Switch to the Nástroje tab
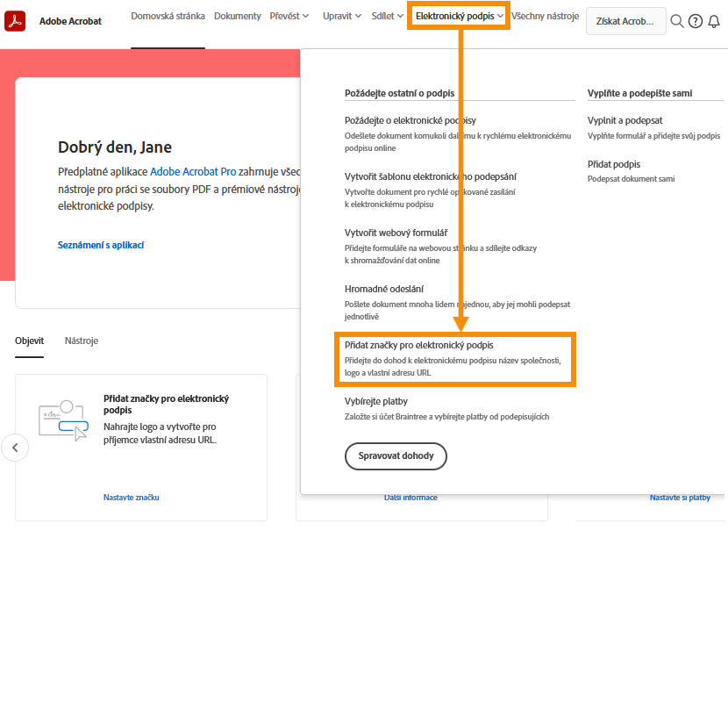Screen dimensions: 728x710 pos(81,341)
